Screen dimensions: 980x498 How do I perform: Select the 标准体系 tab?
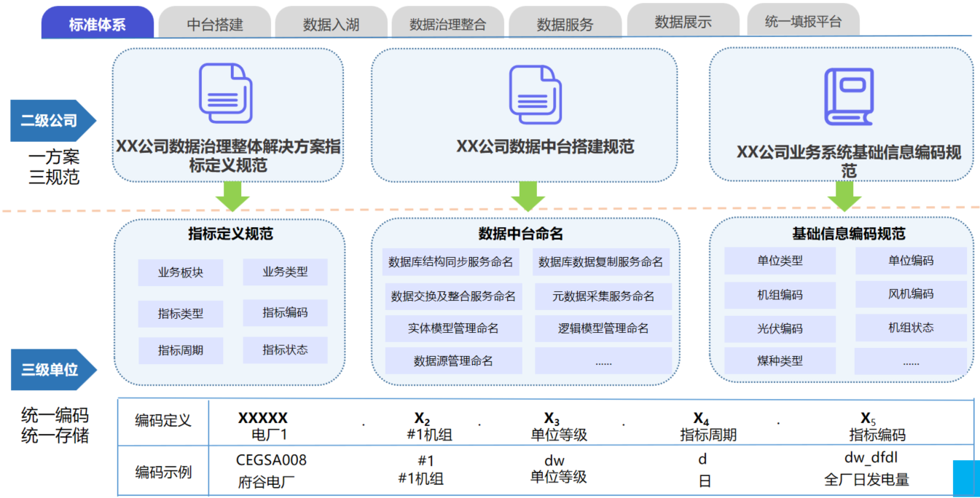coord(98,23)
